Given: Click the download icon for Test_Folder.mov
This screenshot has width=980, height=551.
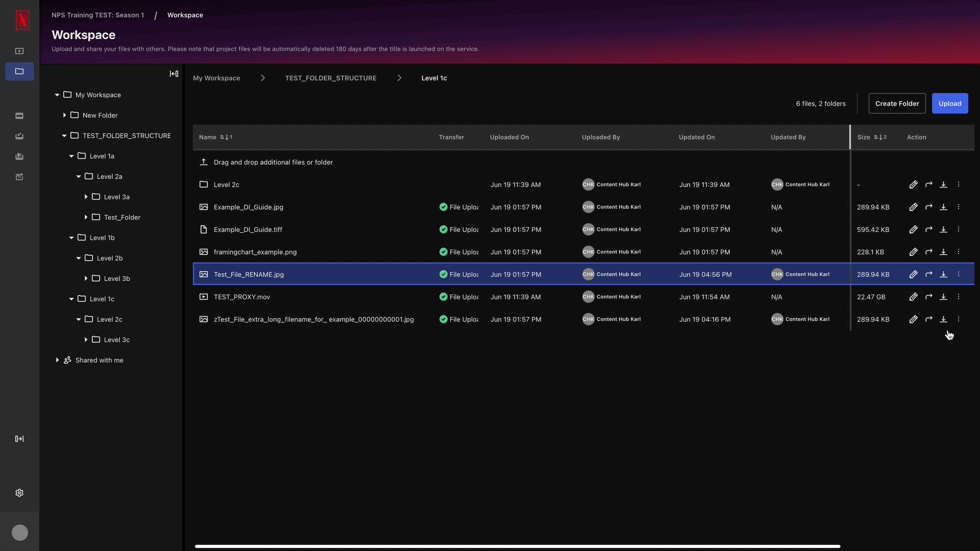Looking at the screenshot, I should [x=943, y=297].
